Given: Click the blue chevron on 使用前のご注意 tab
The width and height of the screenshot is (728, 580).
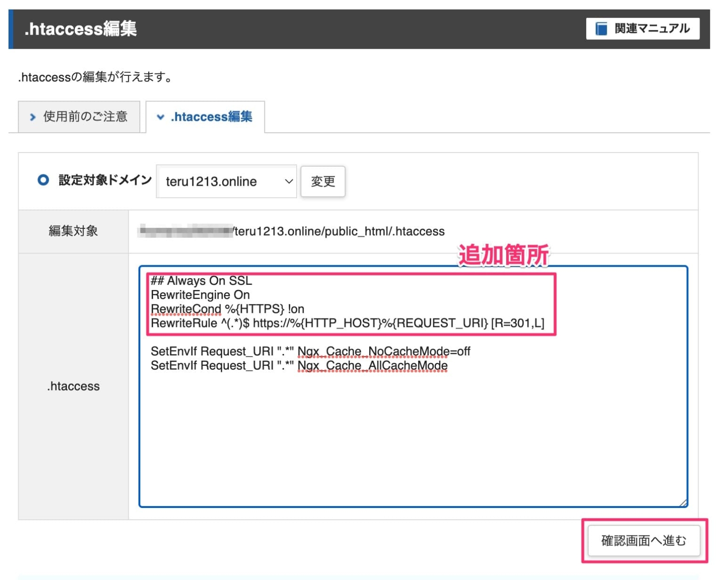Looking at the screenshot, I should (32, 117).
